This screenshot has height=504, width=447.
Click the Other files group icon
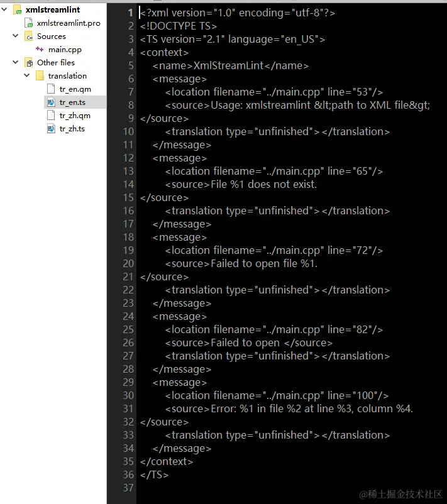[x=29, y=63]
